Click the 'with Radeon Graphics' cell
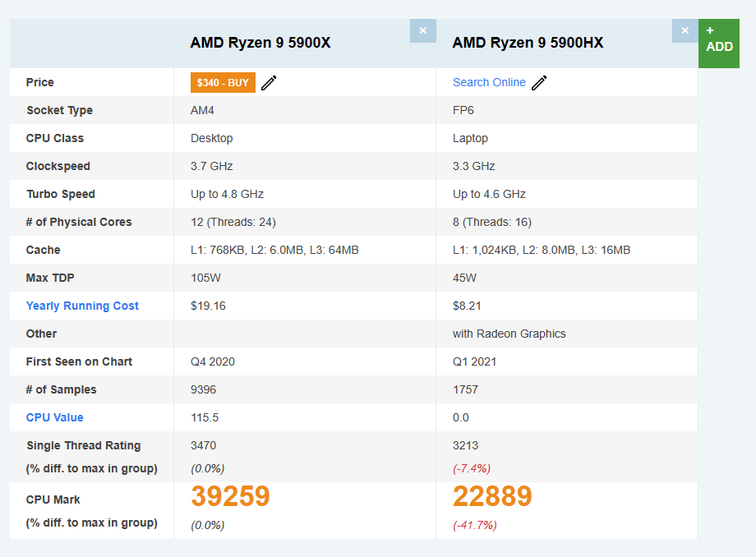The image size is (756, 557). 509,334
